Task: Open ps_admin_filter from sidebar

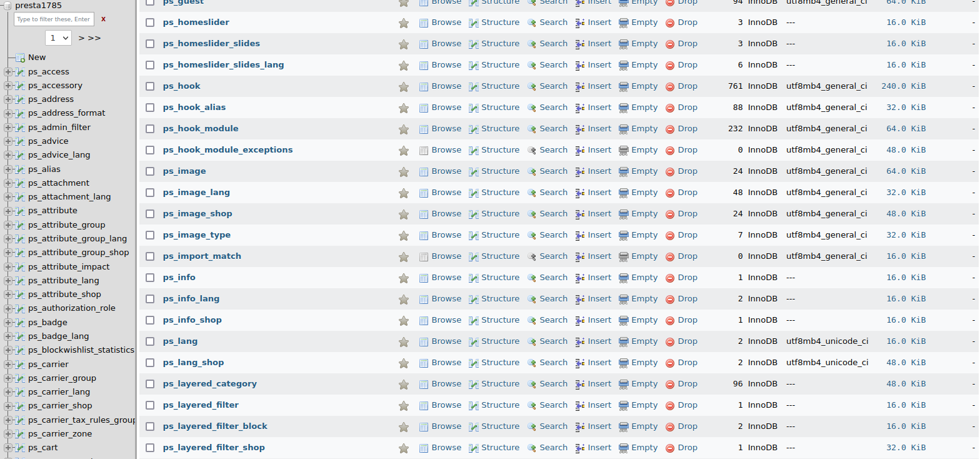Action: tap(59, 128)
